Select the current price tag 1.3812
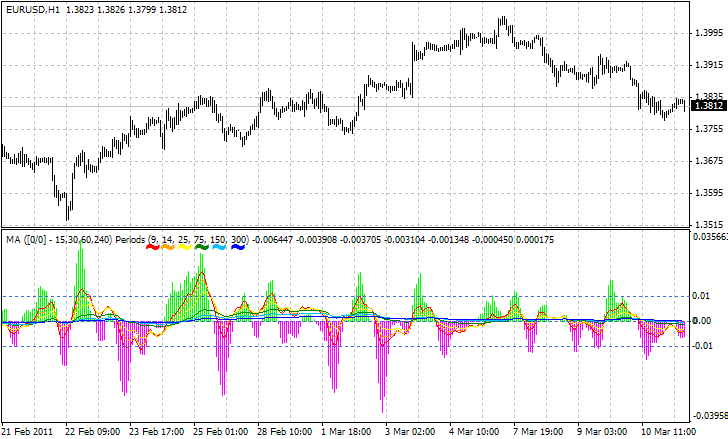728x439 pixels. click(x=708, y=105)
